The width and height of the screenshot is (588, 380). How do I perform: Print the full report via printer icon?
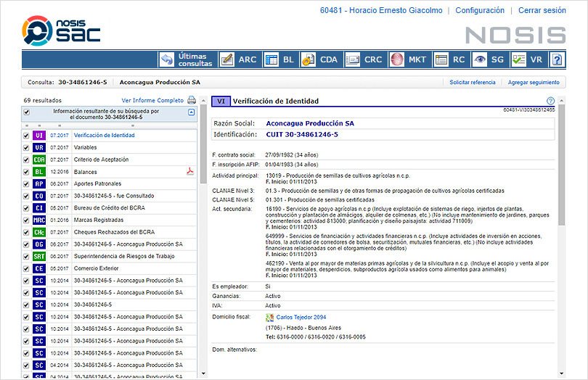tap(192, 100)
